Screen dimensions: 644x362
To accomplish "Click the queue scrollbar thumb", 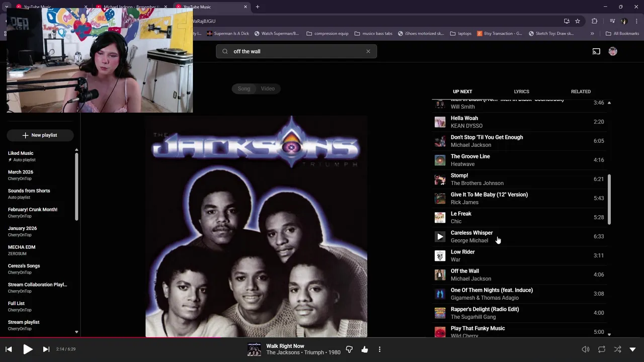I will [609, 200].
